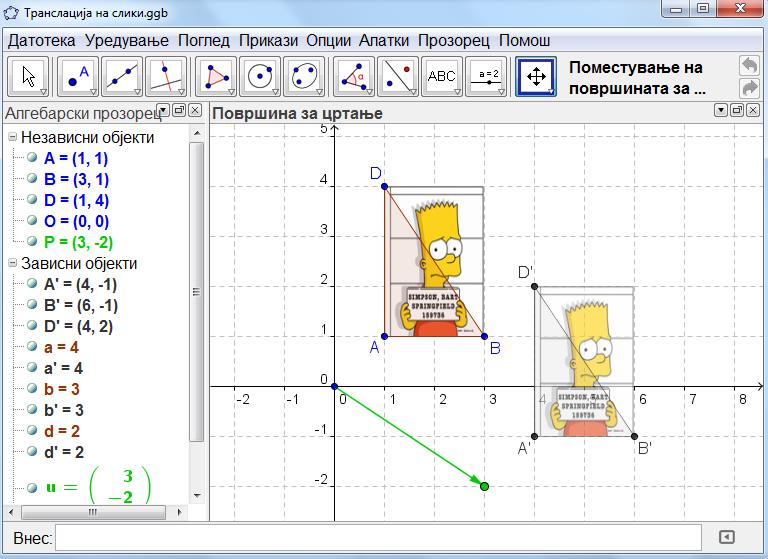
Task: Click the input bar help icon
Action: (727, 537)
